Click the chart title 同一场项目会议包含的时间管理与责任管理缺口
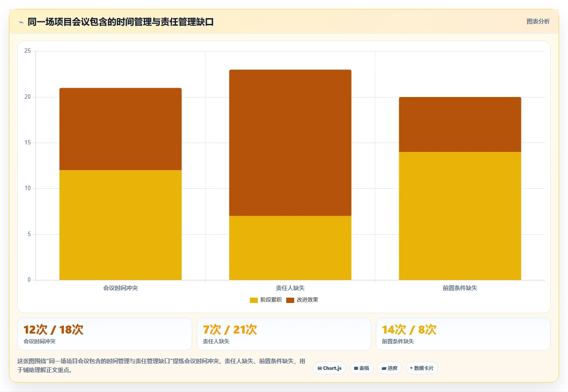Image resolution: width=568 pixels, height=392 pixels. (x=121, y=22)
